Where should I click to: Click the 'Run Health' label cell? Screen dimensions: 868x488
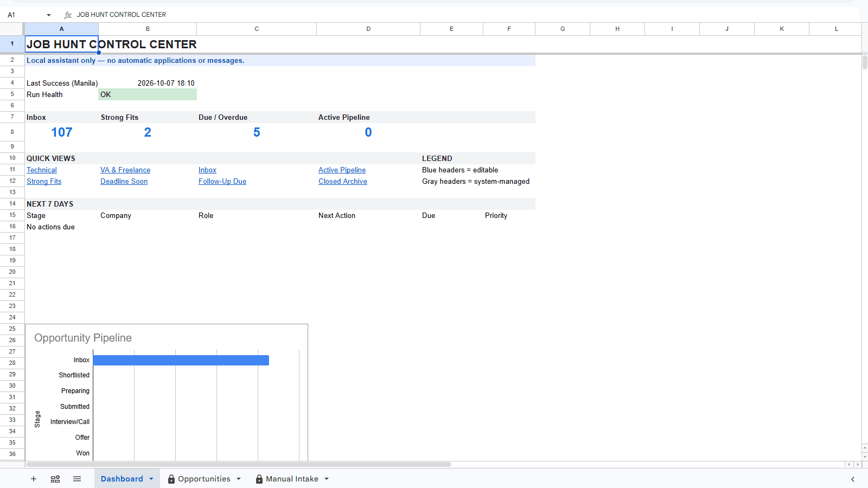pos(61,94)
